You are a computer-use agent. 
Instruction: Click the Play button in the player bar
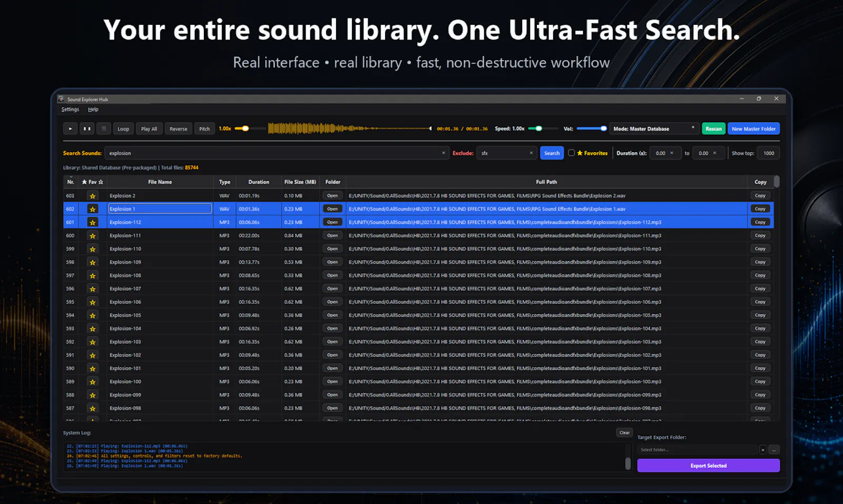pos(70,129)
